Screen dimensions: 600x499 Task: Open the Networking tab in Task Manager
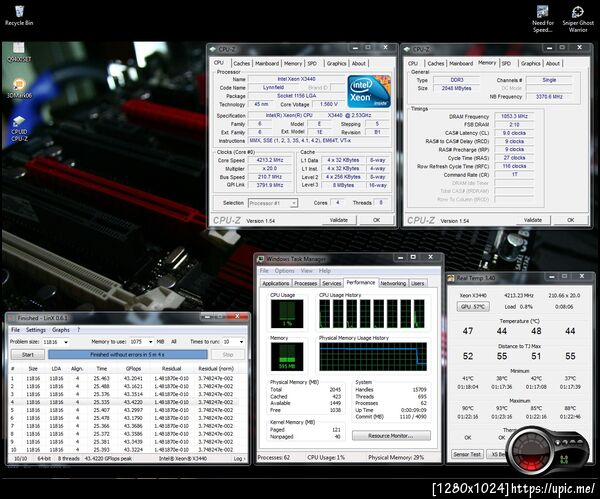[393, 283]
